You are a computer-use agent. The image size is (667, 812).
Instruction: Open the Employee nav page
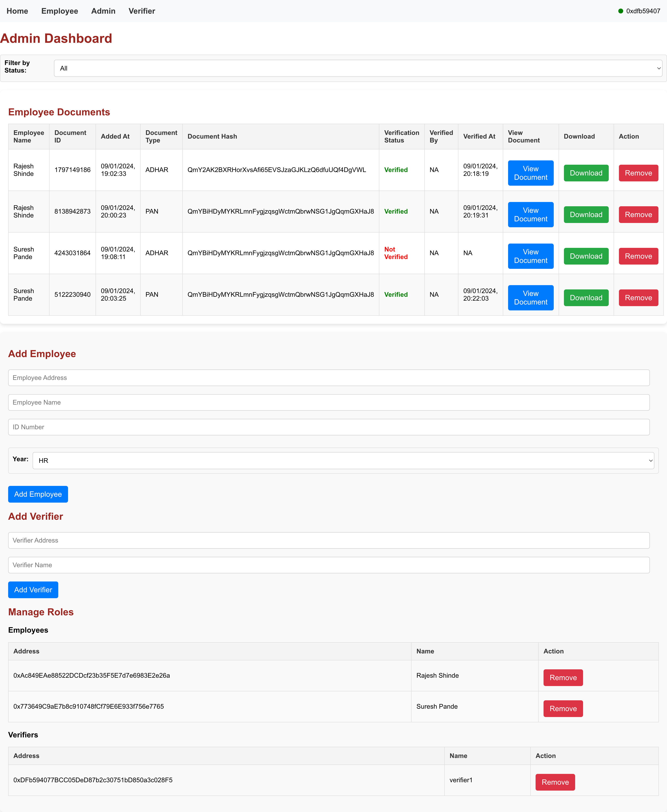[59, 11]
